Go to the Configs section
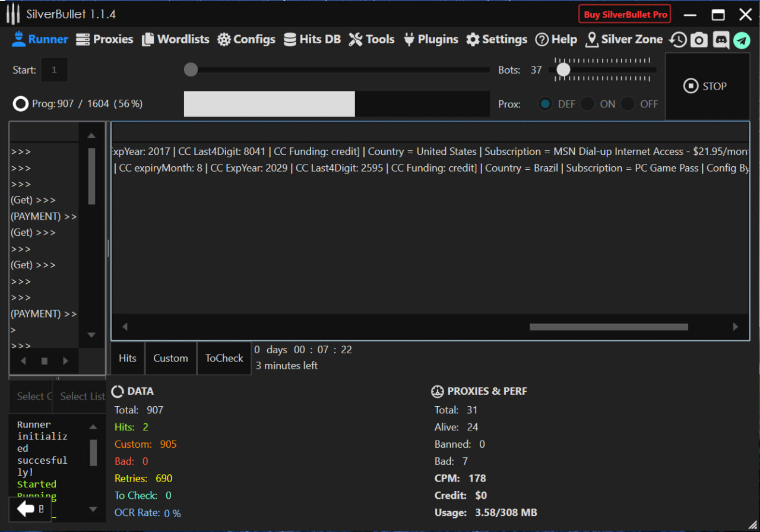This screenshot has height=532, width=760. pos(246,40)
